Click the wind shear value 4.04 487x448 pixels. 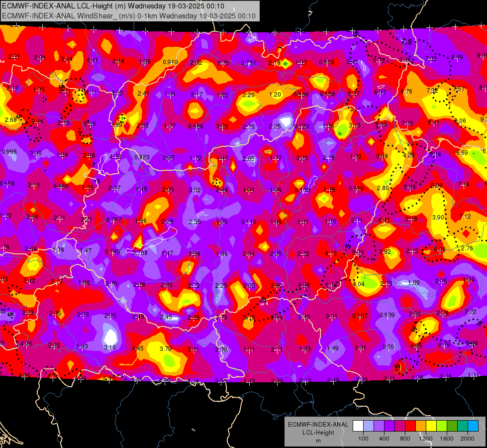[x=359, y=284]
